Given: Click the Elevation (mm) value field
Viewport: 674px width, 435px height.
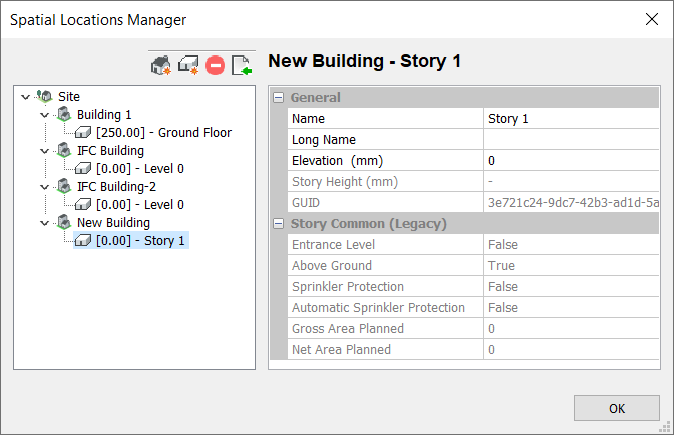Looking at the screenshot, I should click(x=570, y=161).
